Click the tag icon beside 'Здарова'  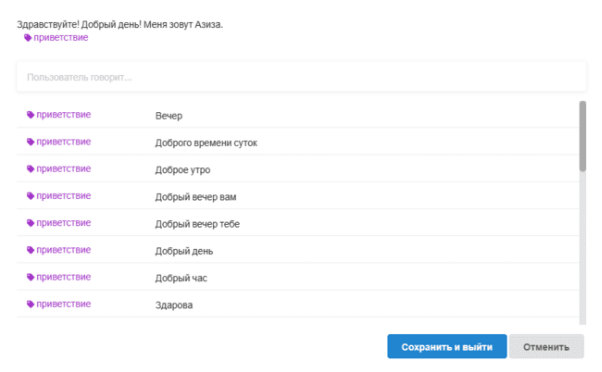pyautogui.click(x=30, y=304)
